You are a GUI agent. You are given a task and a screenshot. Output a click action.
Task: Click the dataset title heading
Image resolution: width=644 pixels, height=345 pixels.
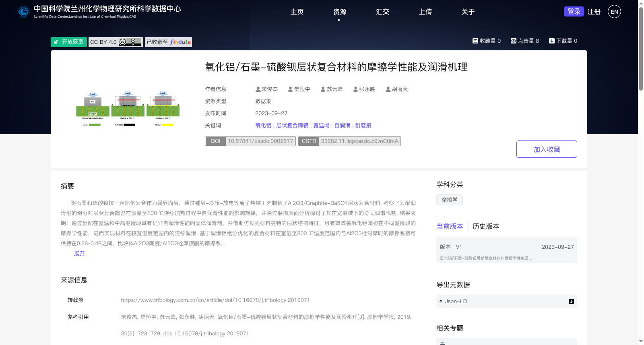click(x=336, y=67)
